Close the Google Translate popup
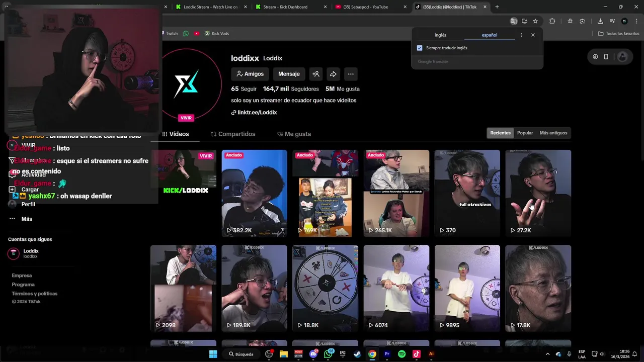 [533, 35]
